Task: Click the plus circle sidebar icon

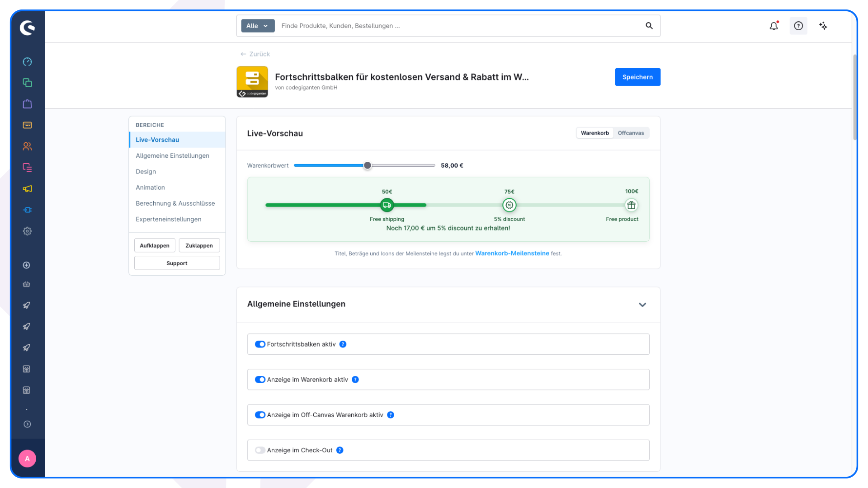Action: [27, 265]
